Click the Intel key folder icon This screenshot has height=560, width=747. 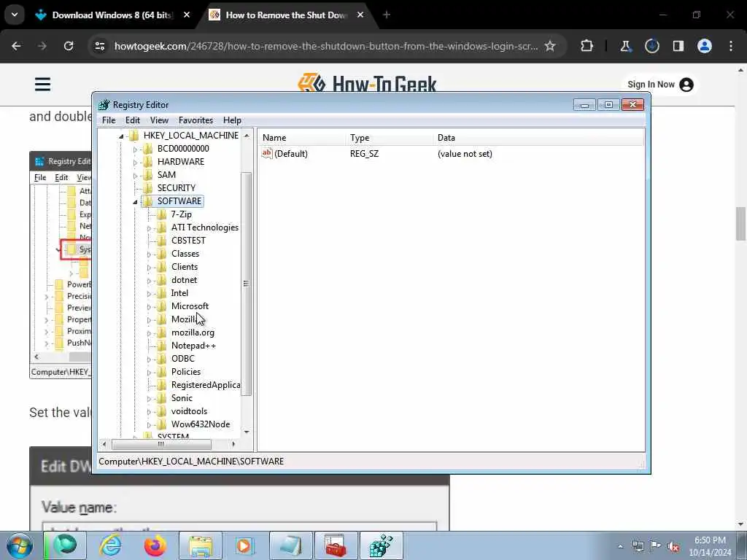[x=162, y=293]
